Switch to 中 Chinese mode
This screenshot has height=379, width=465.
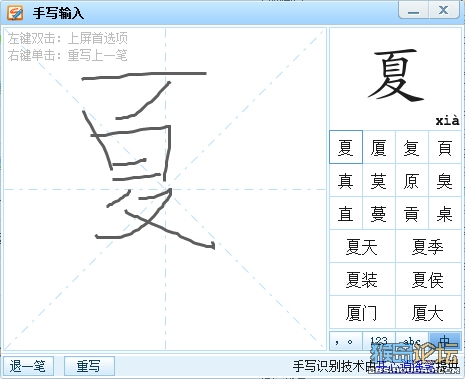(x=445, y=341)
